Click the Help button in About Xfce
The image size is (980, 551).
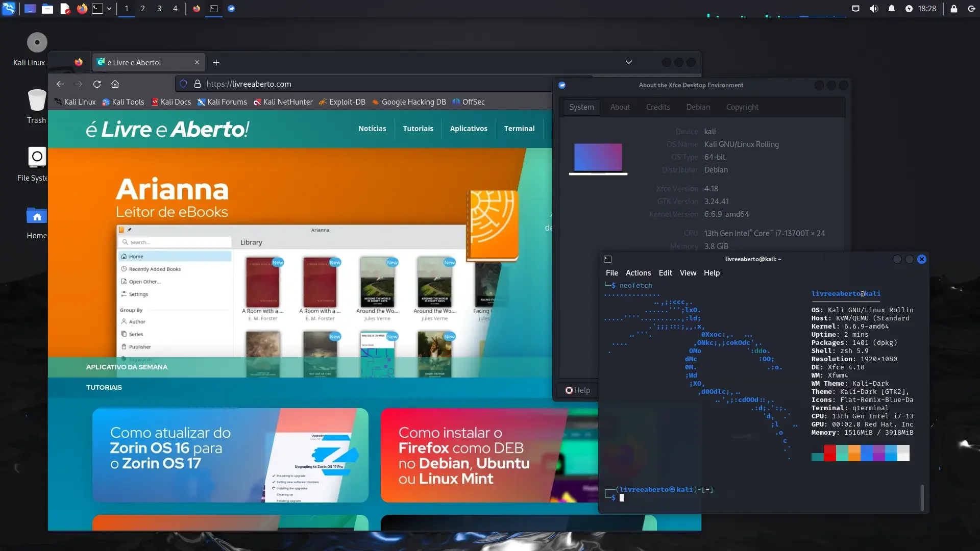click(578, 390)
